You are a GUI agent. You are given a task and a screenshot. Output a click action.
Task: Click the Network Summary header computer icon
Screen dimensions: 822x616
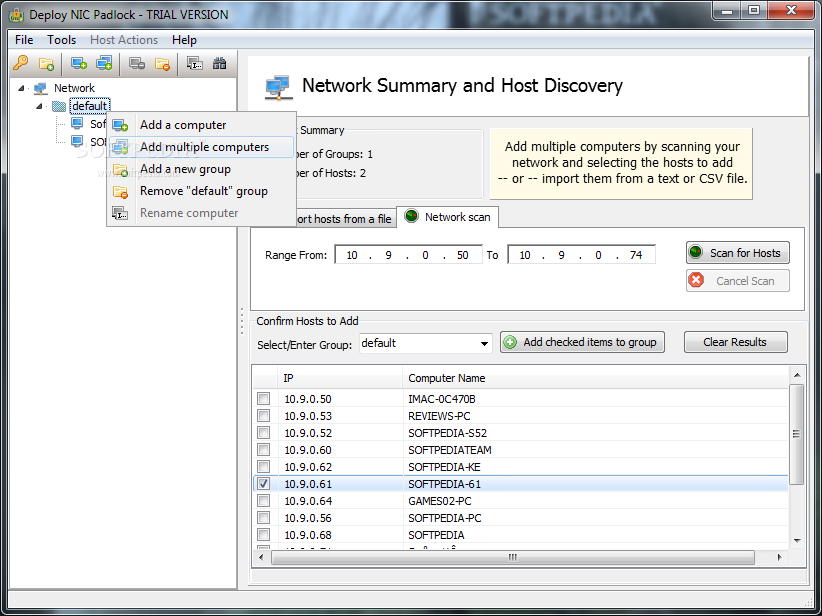(x=277, y=87)
